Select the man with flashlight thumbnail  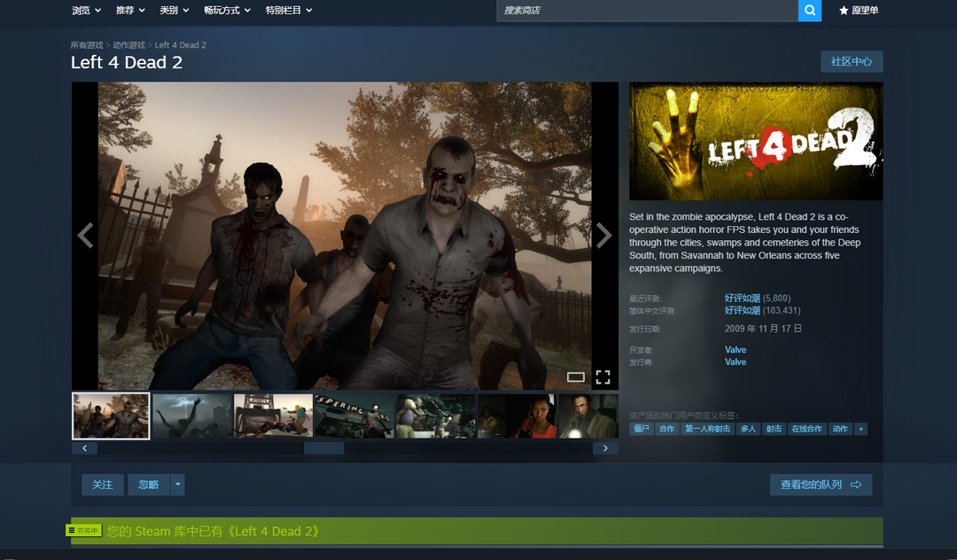[588, 416]
